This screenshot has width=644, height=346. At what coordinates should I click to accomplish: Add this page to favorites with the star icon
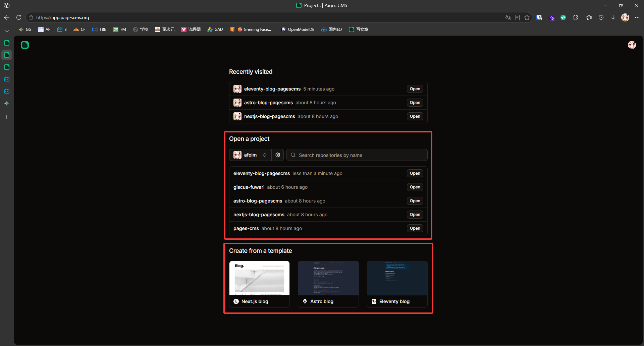coord(527,17)
